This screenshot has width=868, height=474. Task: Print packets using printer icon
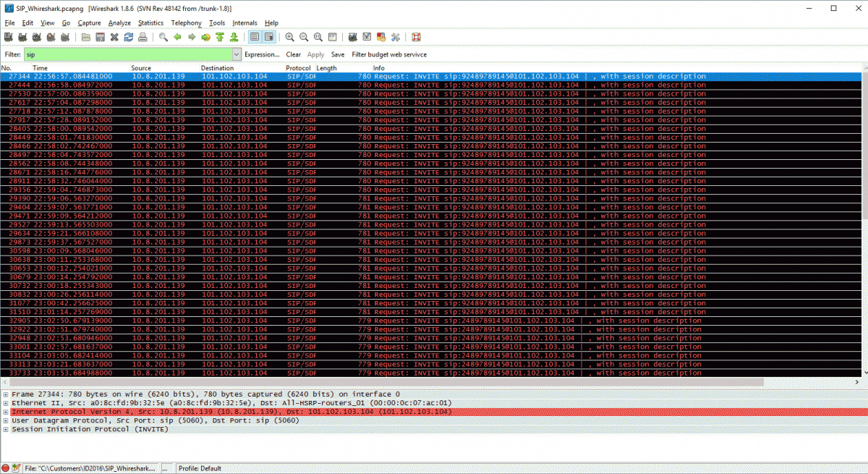[x=142, y=37]
